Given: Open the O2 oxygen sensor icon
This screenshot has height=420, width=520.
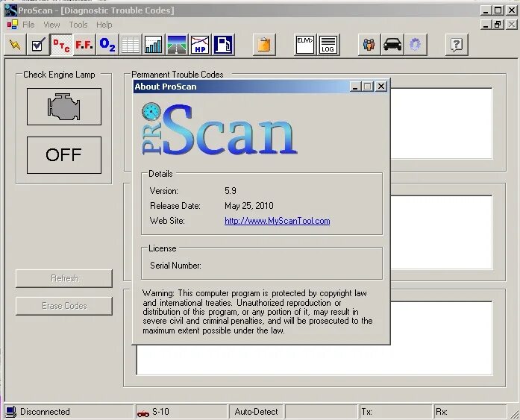Looking at the screenshot, I should click(107, 45).
